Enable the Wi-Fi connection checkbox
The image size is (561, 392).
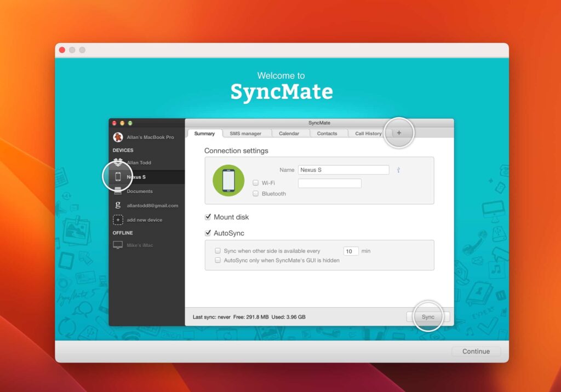click(x=255, y=183)
